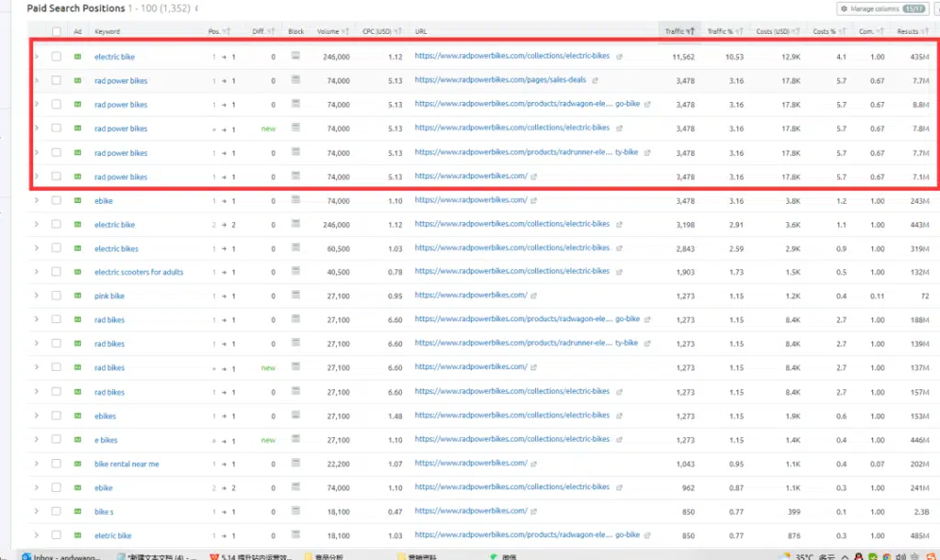View the ad icon for ebikes row

(77, 416)
